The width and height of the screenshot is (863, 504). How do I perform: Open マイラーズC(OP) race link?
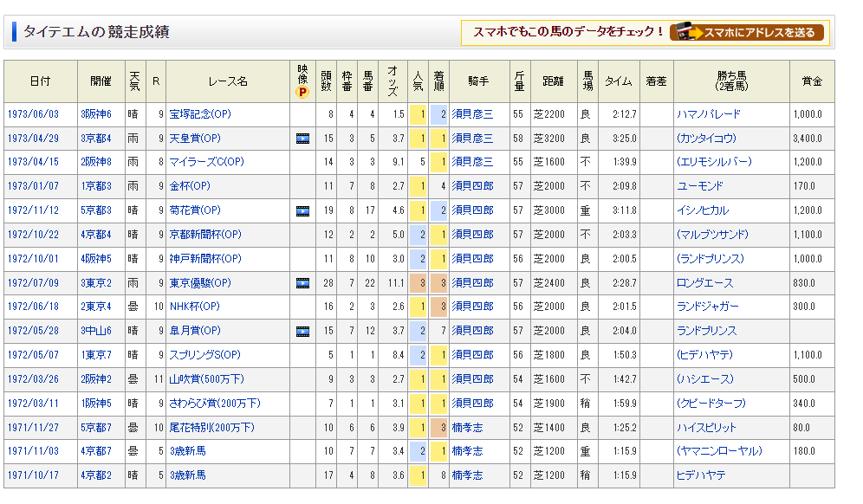[206, 162]
